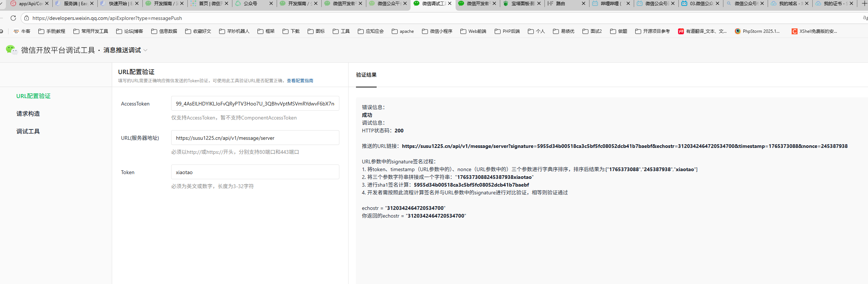Open the apache bookmark folder
868x284 pixels.
(x=403, y=31)
